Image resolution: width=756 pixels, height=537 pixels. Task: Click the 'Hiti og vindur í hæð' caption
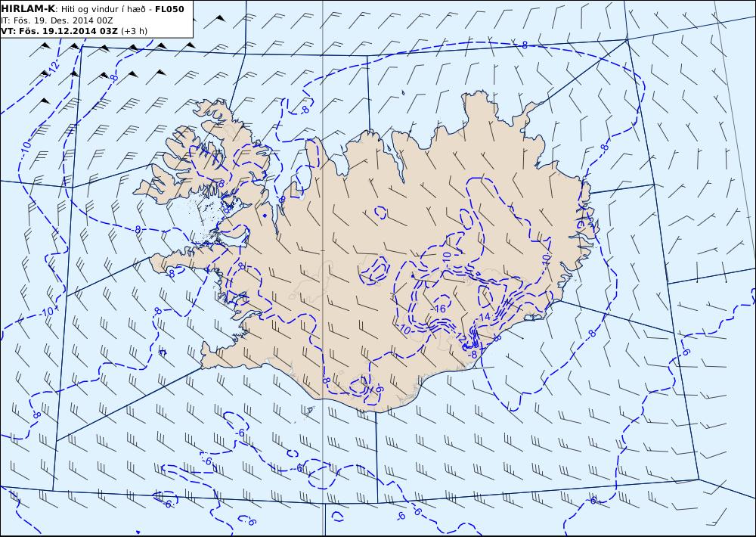coord(103,9)
